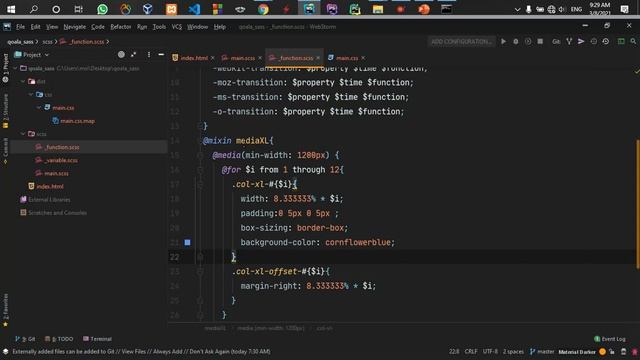Click taskbar search magnifier icon
This screenshot has width=640, height=360.
pyautogui.click(x=34, y=9)
